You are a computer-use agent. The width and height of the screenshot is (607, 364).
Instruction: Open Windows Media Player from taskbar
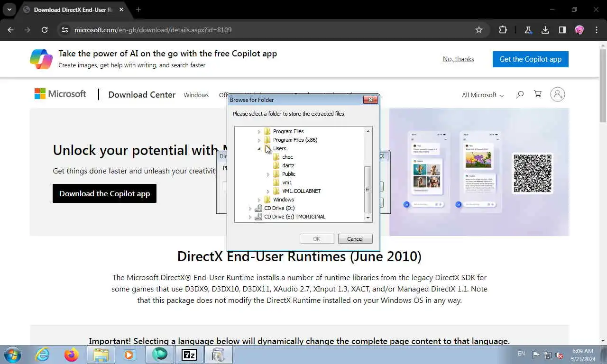pyautogui.click(x=129, y=355)
